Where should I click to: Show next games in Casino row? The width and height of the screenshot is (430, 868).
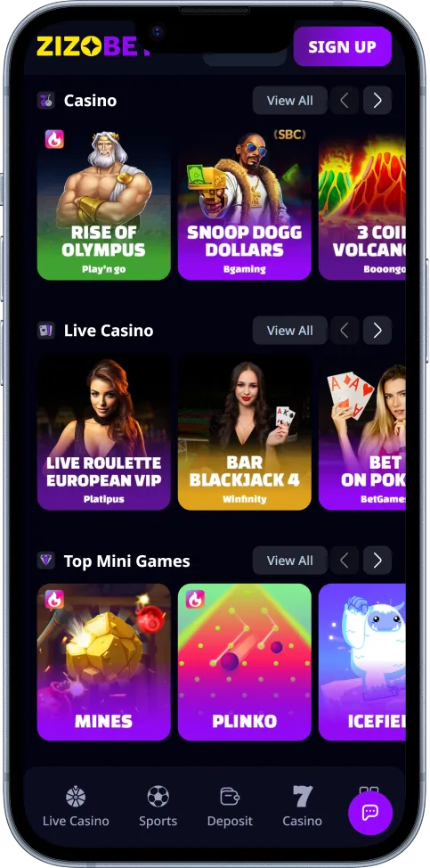pyautogui.click(x=377, y=100)
